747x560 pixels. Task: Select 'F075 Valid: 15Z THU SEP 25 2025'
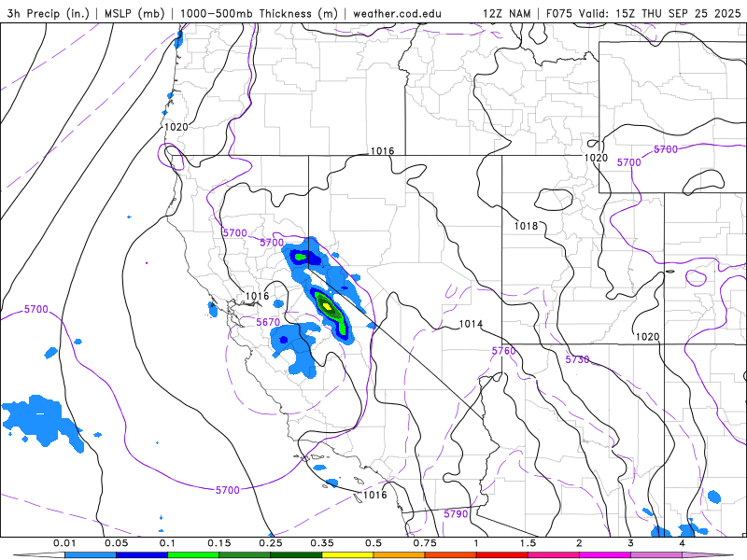[643, 13]
